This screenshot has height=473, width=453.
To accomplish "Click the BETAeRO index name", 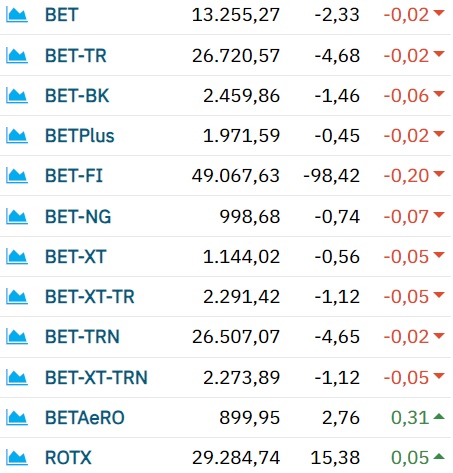I will coord(85,418).
